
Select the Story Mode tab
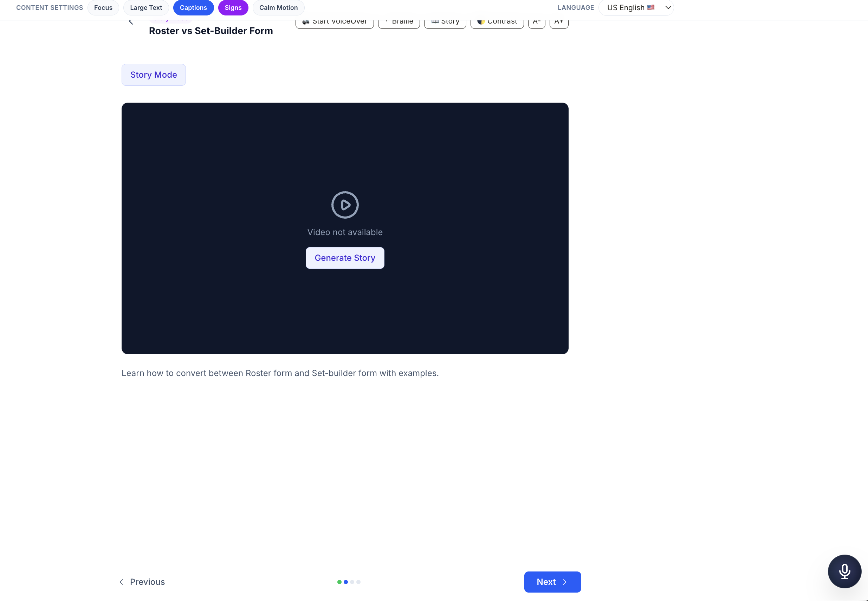tap(154, 75)
